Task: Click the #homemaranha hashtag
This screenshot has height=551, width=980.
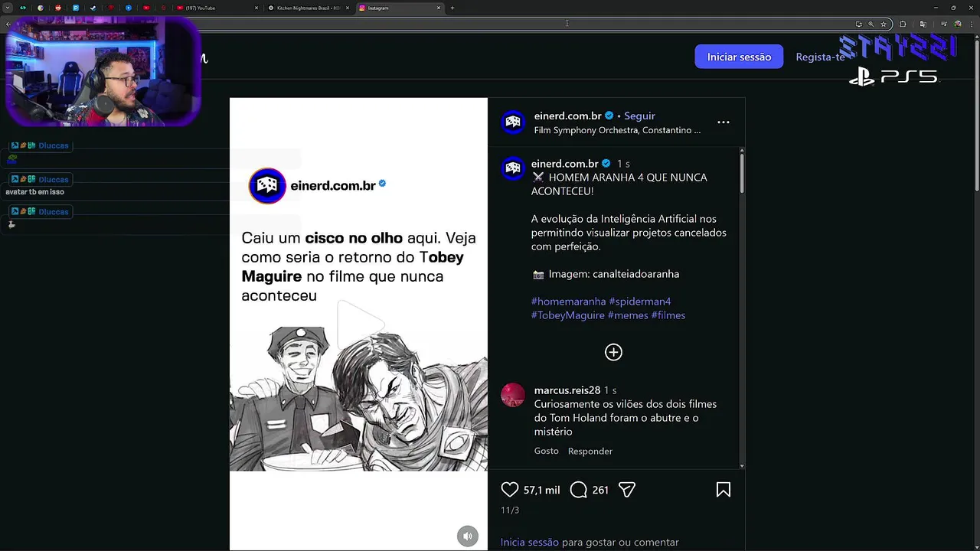Action: [569, 302]
